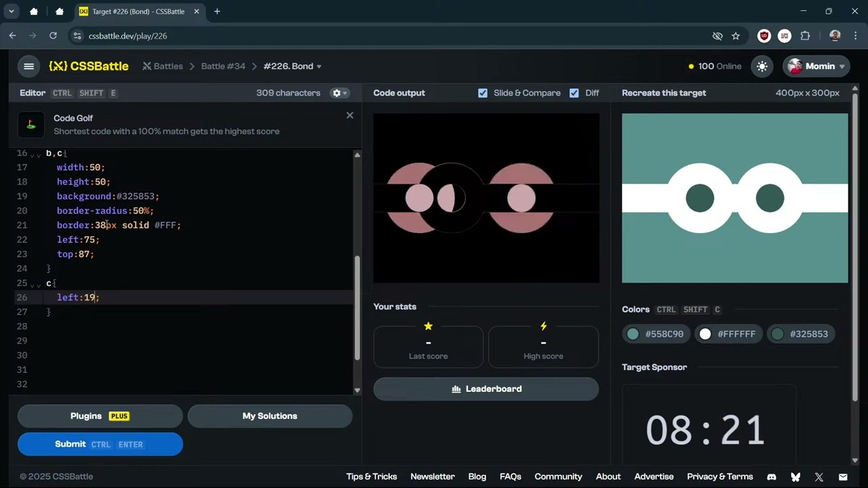868x488 pixels.
Task: Copy the #FFFFFF color swatch
Action: click(x=728, y=334)
